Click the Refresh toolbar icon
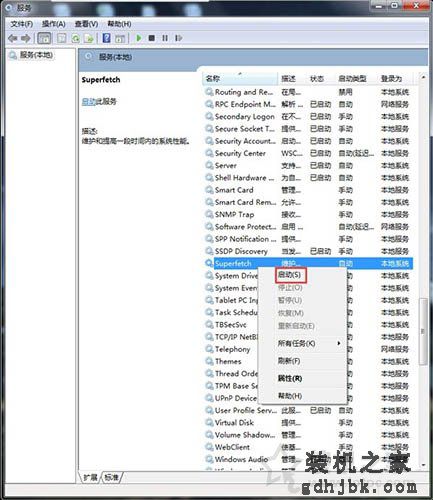This screenshot has height=500, width=433. 75,38
